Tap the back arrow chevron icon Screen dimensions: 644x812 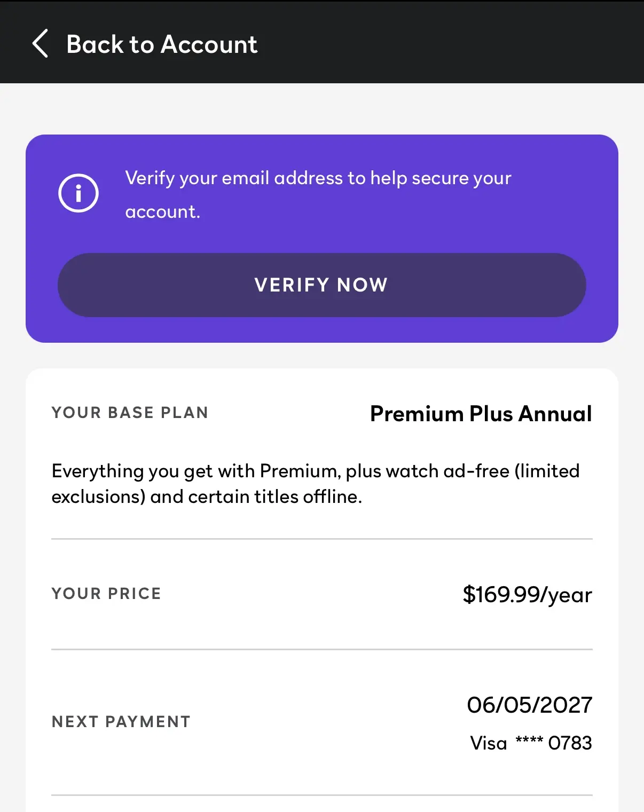[x=41, y=43]
